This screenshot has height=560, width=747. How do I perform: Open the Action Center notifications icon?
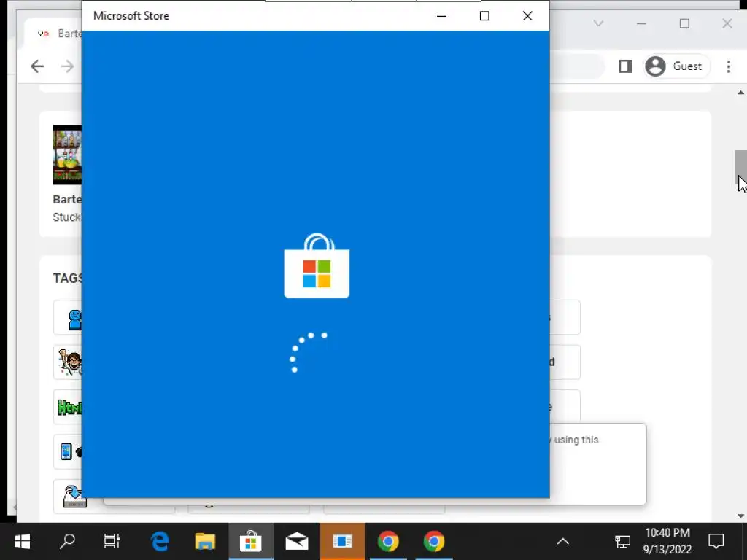(x=716, y=542)
